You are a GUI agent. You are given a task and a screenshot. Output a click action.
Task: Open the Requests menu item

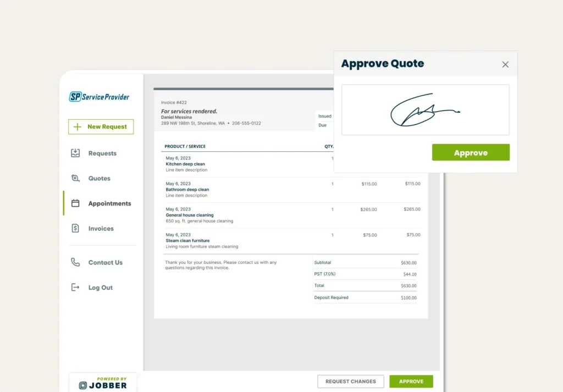(102, 153)
